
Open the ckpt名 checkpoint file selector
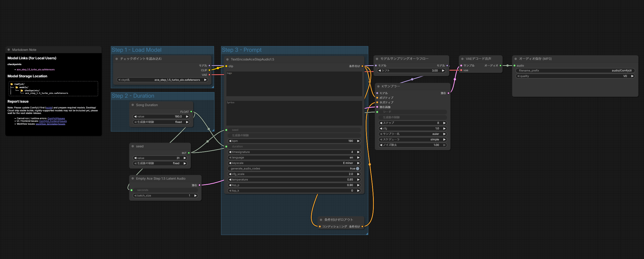tap(162, 80)
